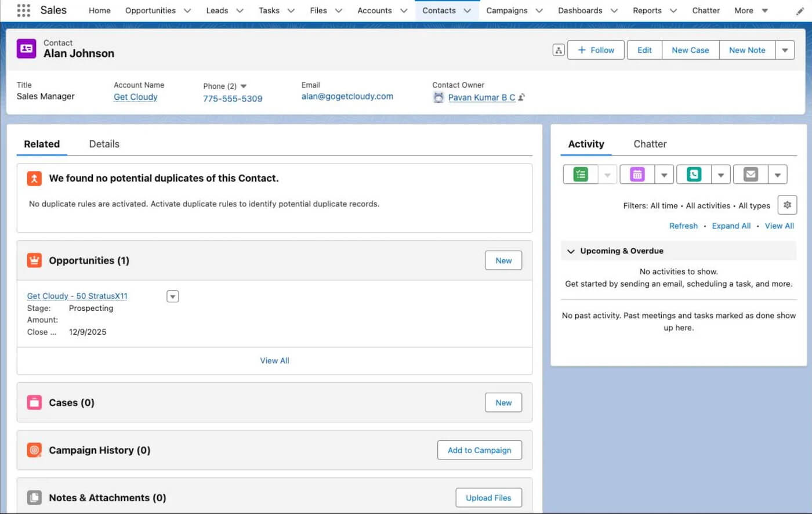Viewport: 812px width, 514px height.
Task: Open activity timeline settings gear
Action: 787,205
